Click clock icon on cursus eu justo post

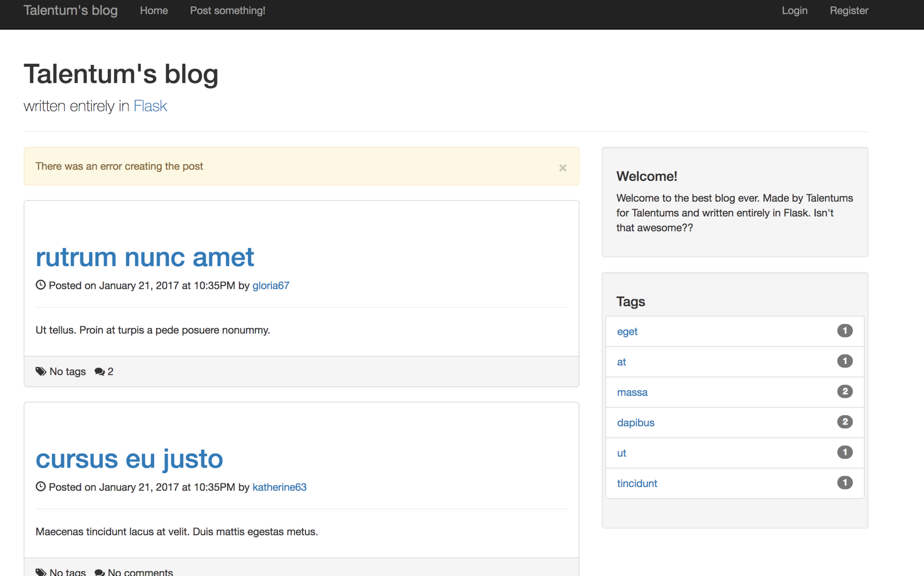click(41, 486)
